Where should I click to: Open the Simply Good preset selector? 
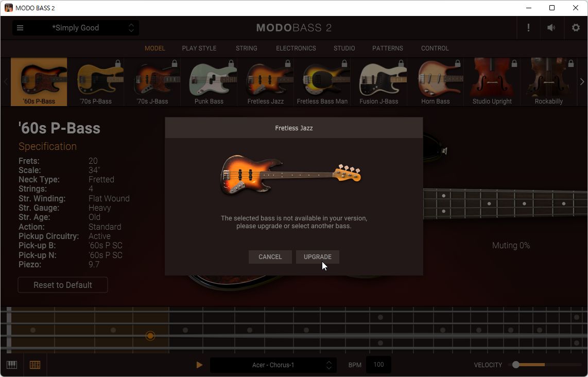click(76, 27)
